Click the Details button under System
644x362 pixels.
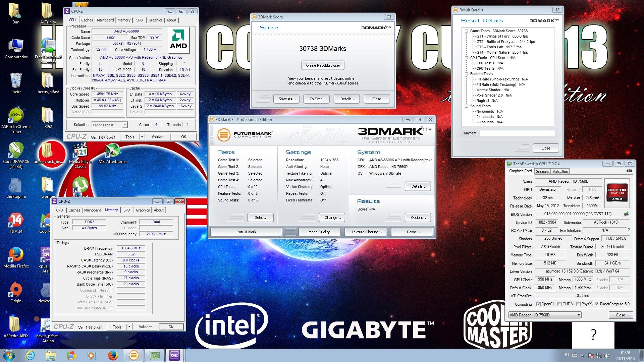[419, 186]
